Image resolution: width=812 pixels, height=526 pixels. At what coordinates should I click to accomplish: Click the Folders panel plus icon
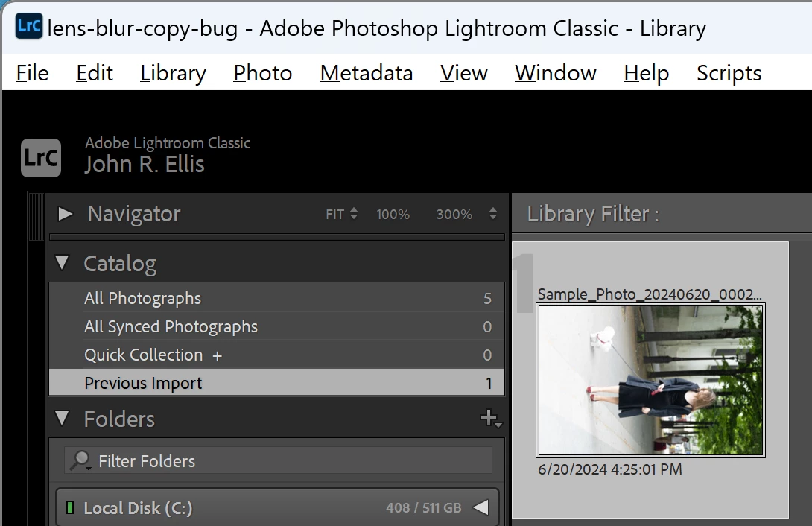point(490,418)
